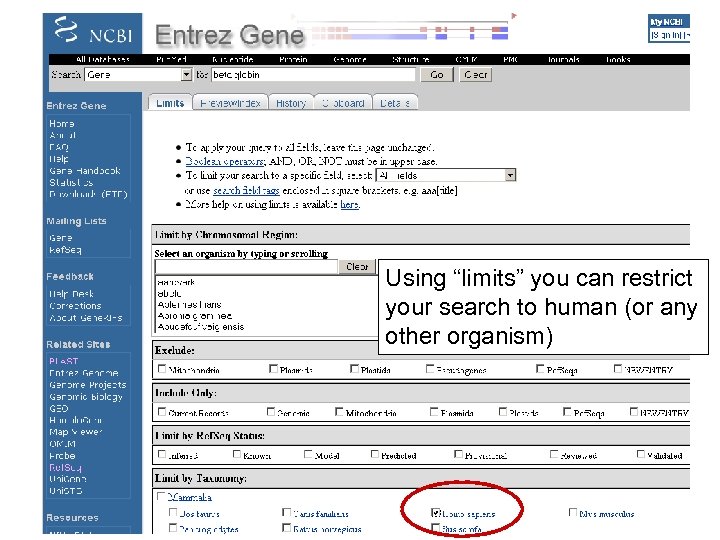This screenshot has height=540, width=720.
Task: Open the Search database dropdown showing Gene
Action: pyautogui.click(x=138, y=74)
